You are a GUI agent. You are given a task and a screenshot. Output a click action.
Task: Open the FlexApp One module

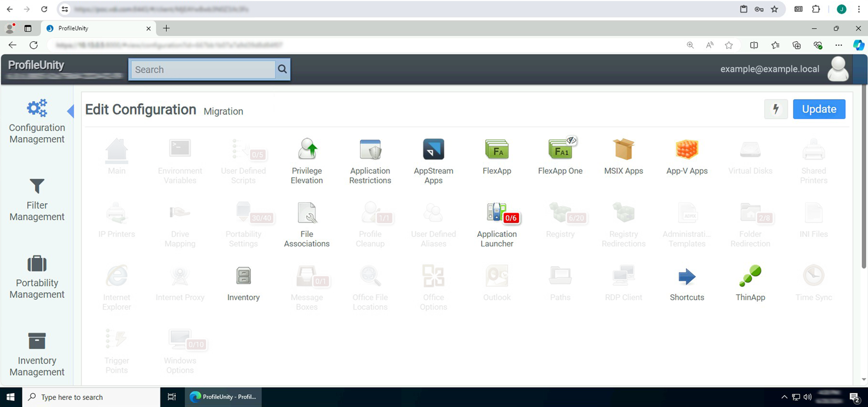560,156
